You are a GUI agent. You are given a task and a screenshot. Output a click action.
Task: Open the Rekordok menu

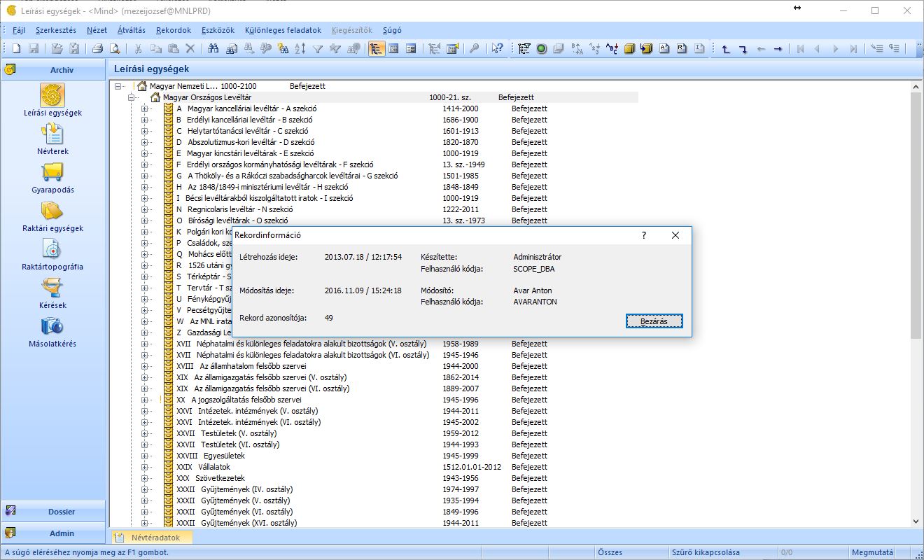coord(174,30)
